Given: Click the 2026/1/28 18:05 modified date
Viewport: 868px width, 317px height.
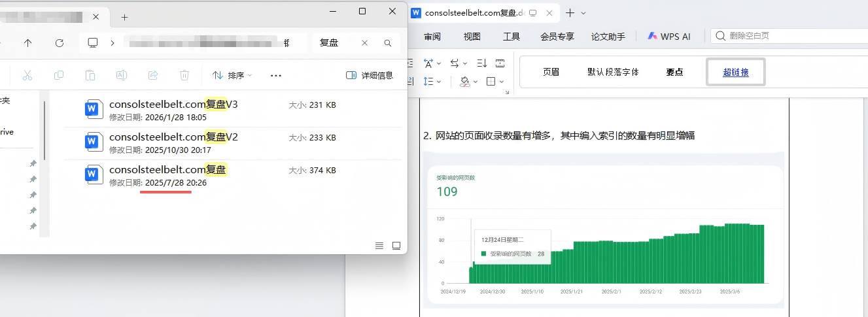Looking at the screenshot, I should click(x=176, y=117).
